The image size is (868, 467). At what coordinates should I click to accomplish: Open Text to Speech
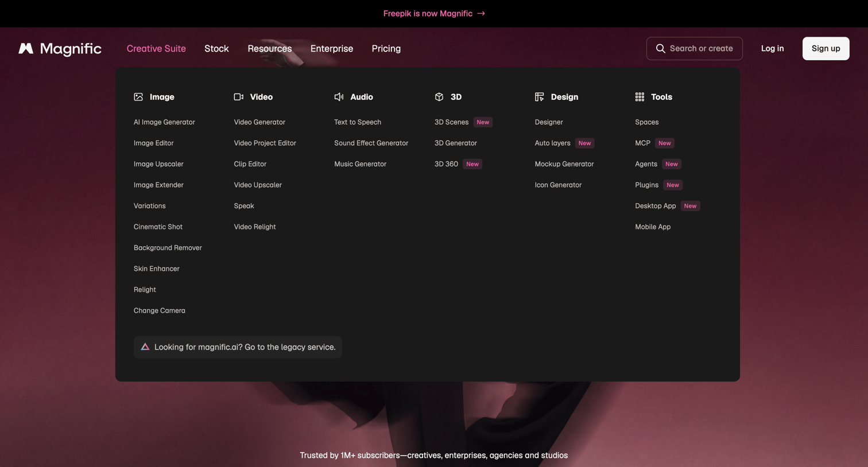click(x=358, y=122)
